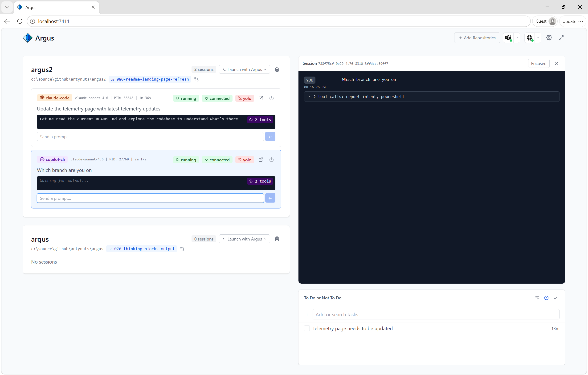Close the Argus browser tab
This screenshot has height=375, width=588.
(93, 7)
